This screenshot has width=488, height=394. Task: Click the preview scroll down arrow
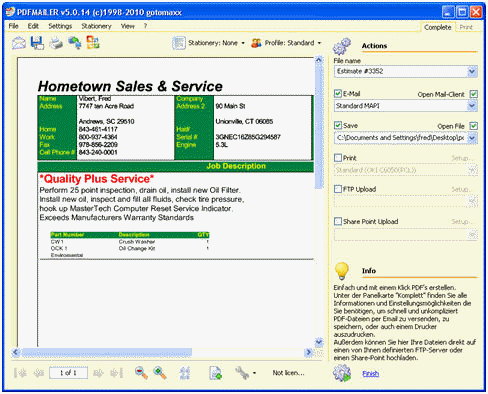point(319,342)
